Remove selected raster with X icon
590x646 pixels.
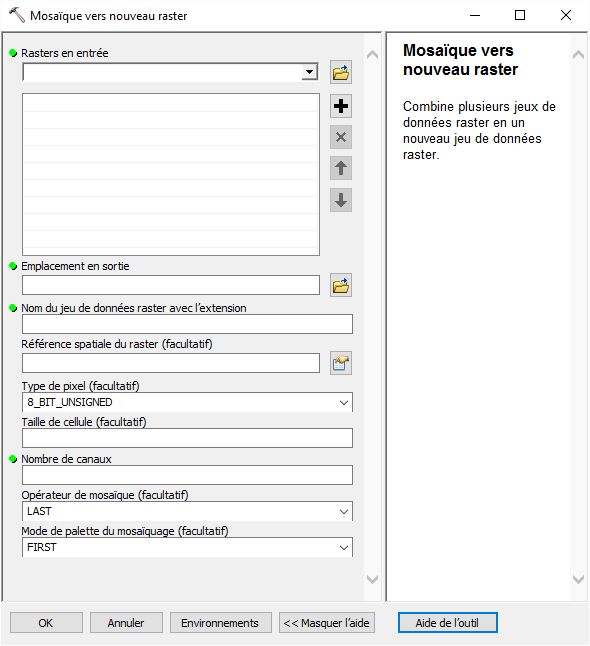(x=341, y=137)
